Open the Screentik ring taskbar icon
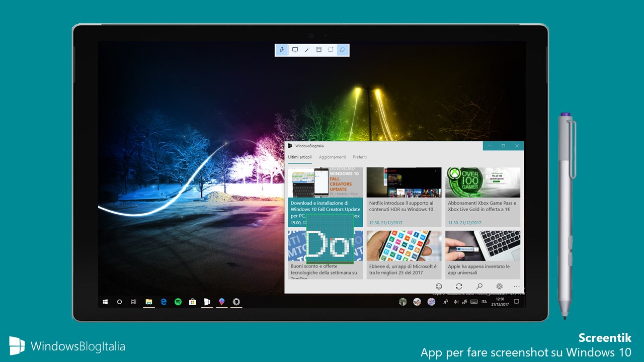 [x=236, y=302]
